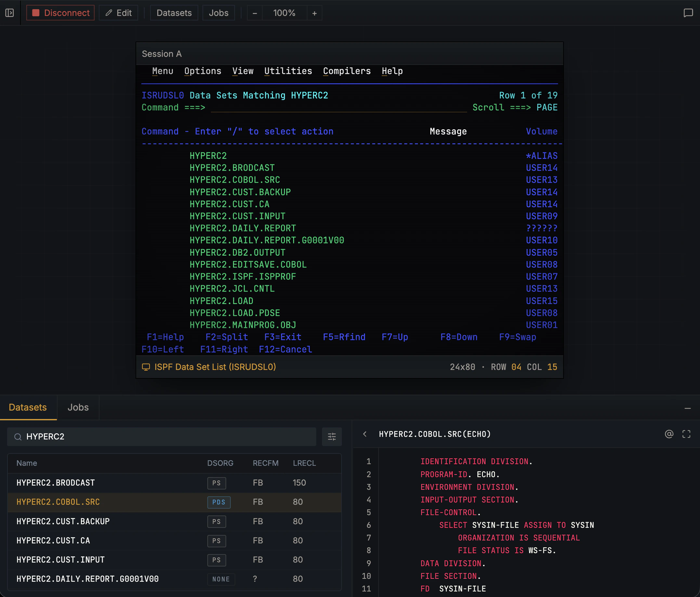Click F11=Right function key

224,349
